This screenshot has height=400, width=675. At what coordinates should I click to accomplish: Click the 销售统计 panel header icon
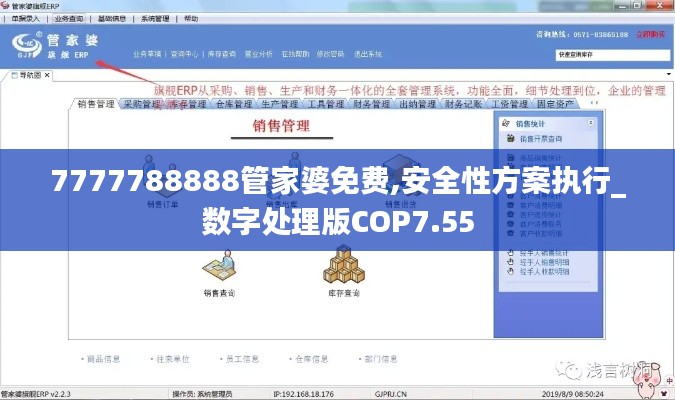pos(506,124)
